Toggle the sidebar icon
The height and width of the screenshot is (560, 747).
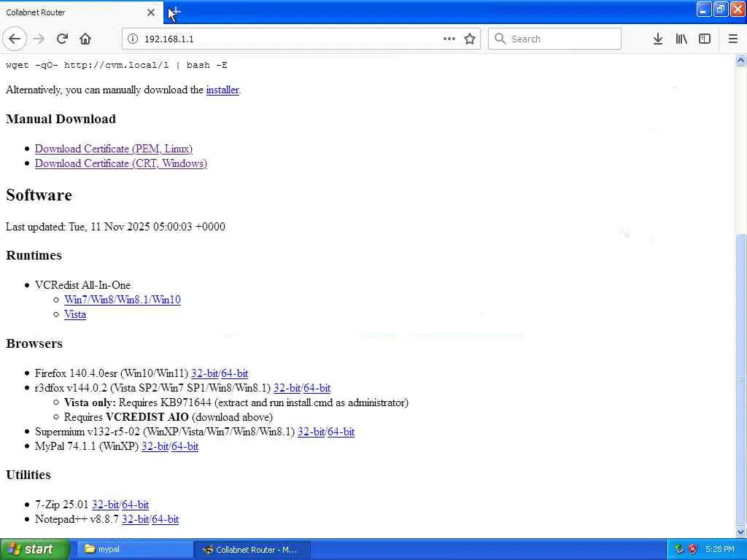pyautogui.click(x=705, y=39)
